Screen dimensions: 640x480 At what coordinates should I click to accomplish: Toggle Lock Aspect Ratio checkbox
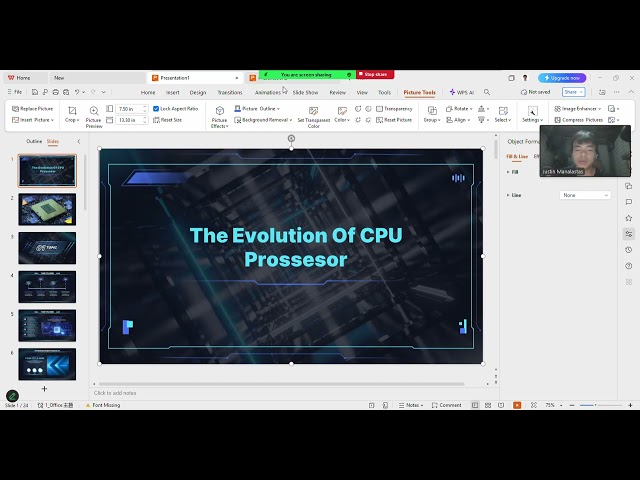point(156,108)
